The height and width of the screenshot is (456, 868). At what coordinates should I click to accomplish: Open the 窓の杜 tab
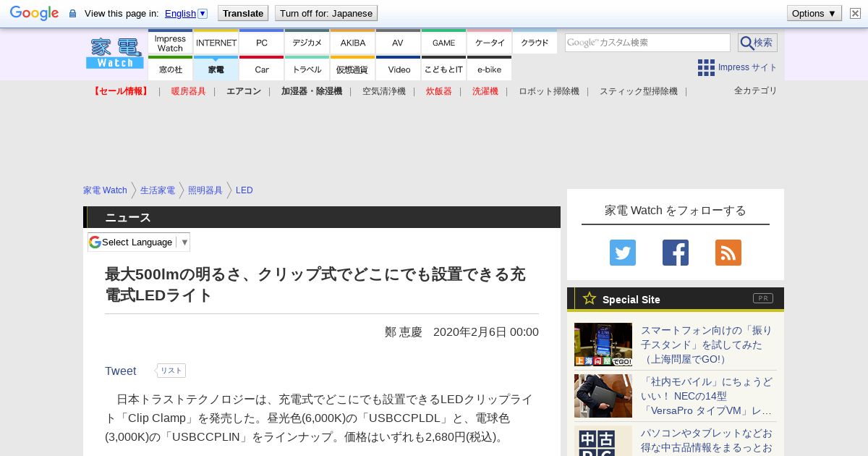click(x=170, y=69)
